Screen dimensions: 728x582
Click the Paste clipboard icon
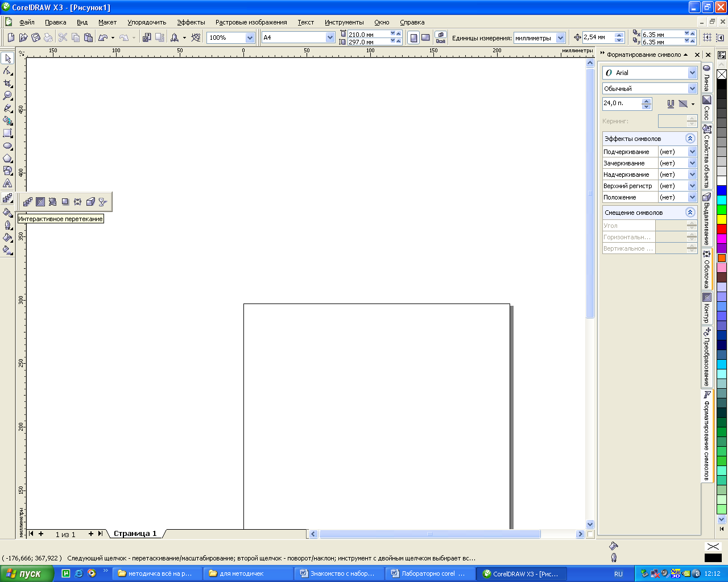click(x=88, y=38)
